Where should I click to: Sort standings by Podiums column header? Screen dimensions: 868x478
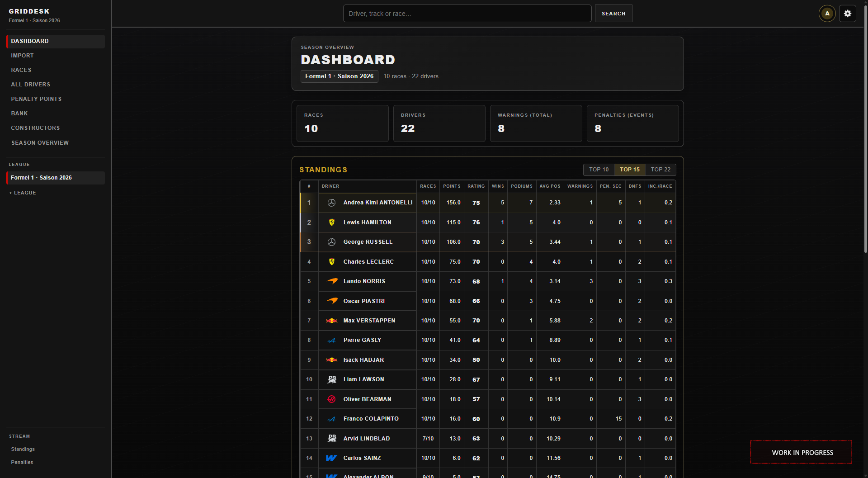point(522,186)
